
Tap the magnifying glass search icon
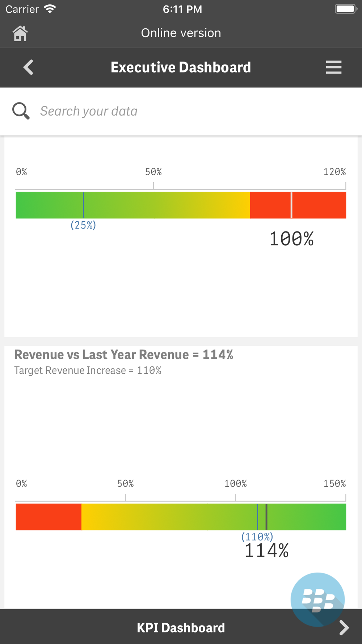click(x=21, y=111)
